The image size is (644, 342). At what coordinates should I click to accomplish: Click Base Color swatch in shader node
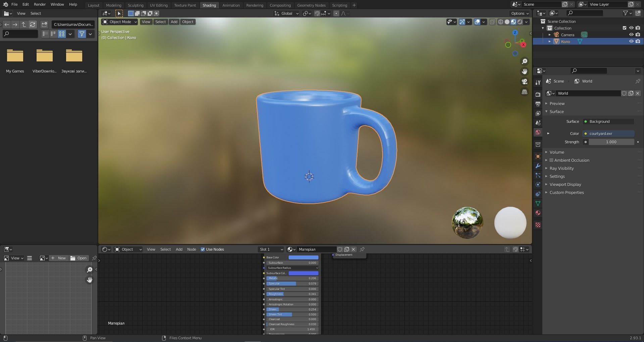tap(303, 257)
